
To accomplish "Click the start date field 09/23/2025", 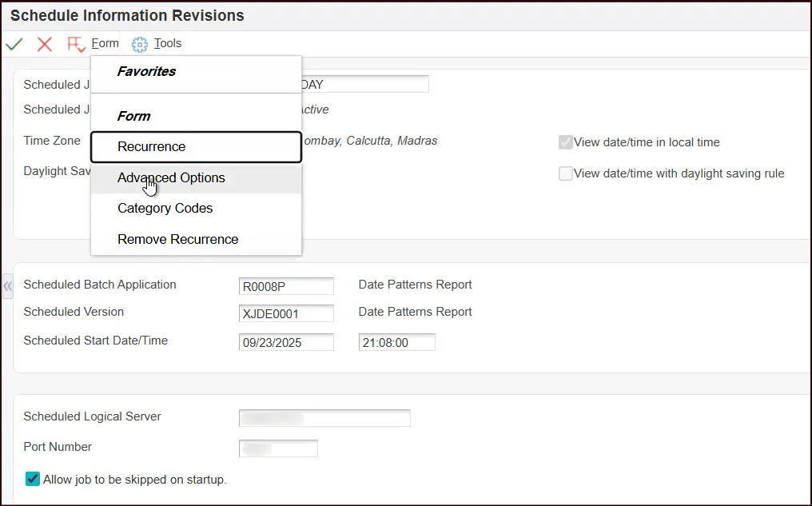I will click(286, 342).
